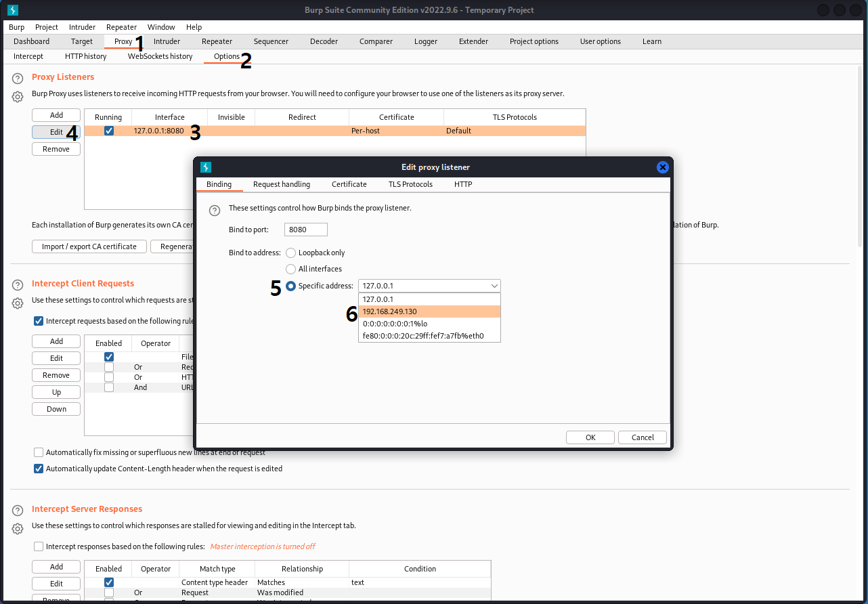
Task: Click OK in Edit proxy listener
Action: click(590, 437)
